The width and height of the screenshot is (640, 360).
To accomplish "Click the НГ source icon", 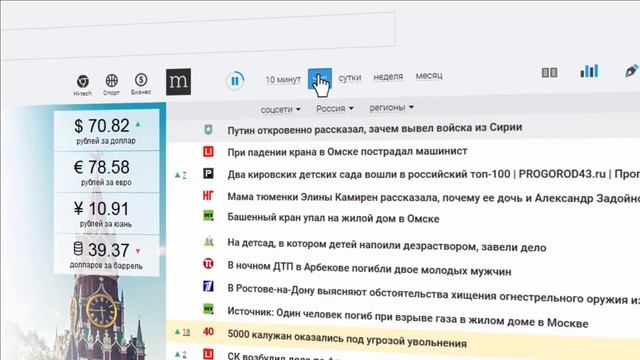I will [x=208, y=196].
